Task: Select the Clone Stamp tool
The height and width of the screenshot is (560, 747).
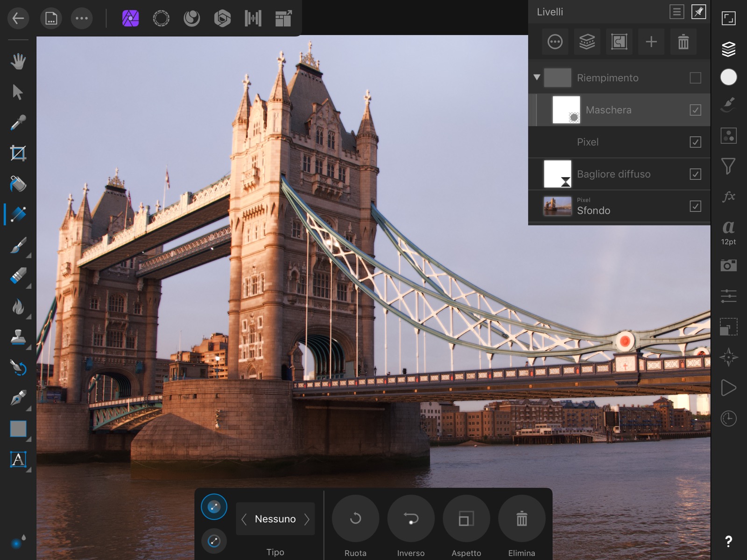Action: 18,337
